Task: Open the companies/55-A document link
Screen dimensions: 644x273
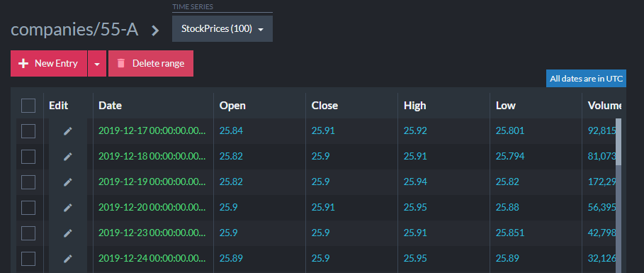Action: click(x=74, y=30)
